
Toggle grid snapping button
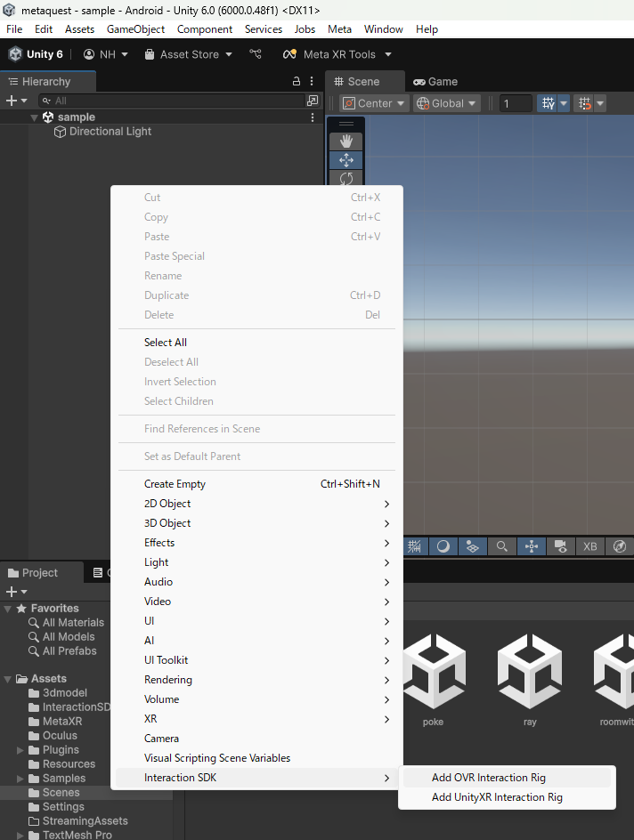pyautogui.click(x=548, y=103)
